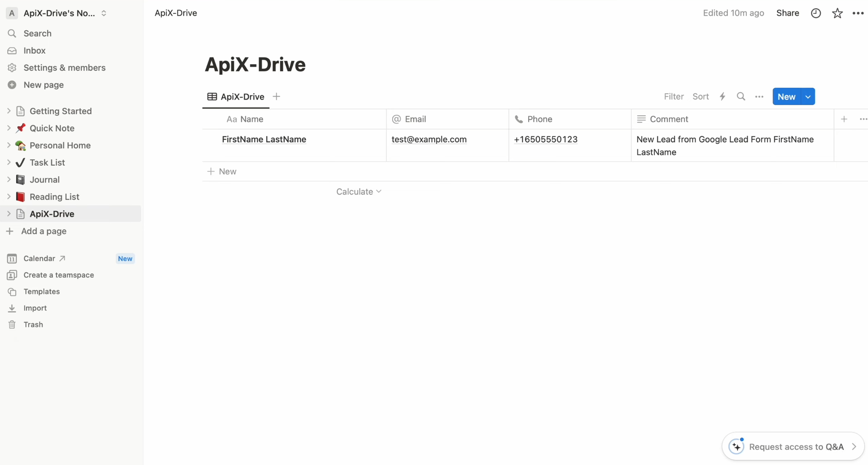Add a record using the New row

point(223,171)
